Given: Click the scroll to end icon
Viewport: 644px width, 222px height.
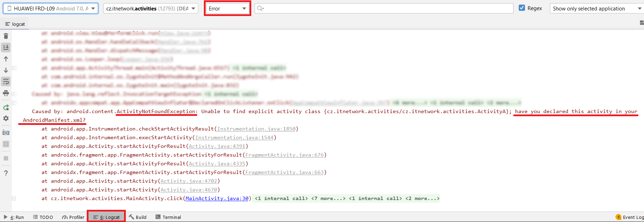Looking at the screenshot, I should (x=6, y=47).
